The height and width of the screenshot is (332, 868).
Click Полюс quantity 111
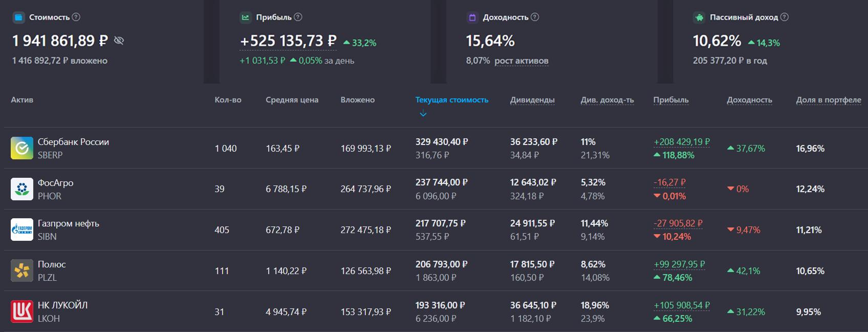[222, 271]
